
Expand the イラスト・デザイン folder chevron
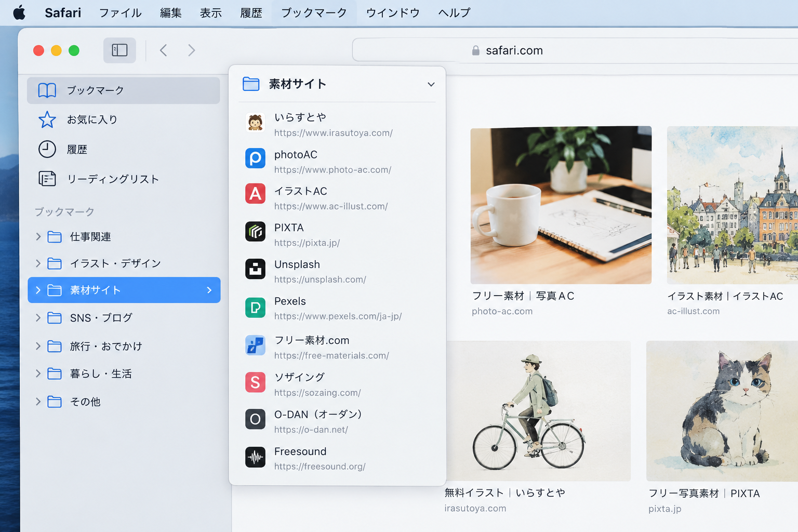(x=38, y=263)
